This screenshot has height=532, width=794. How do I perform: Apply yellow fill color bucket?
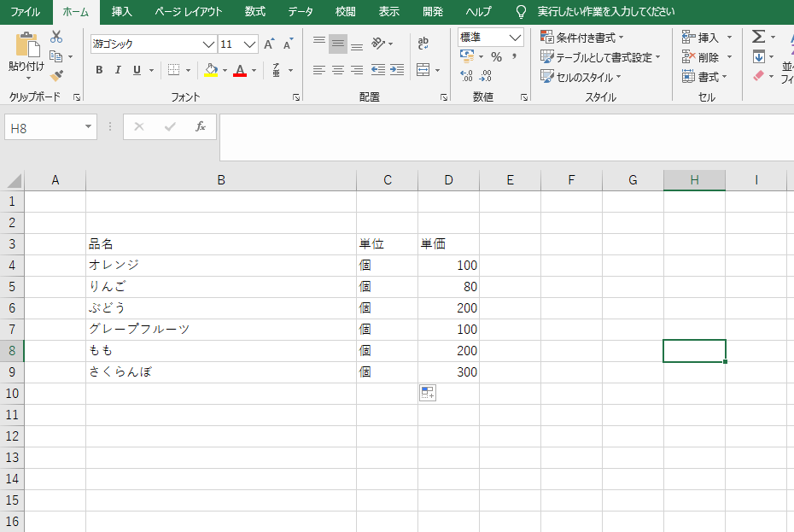[x=211, y=70]
